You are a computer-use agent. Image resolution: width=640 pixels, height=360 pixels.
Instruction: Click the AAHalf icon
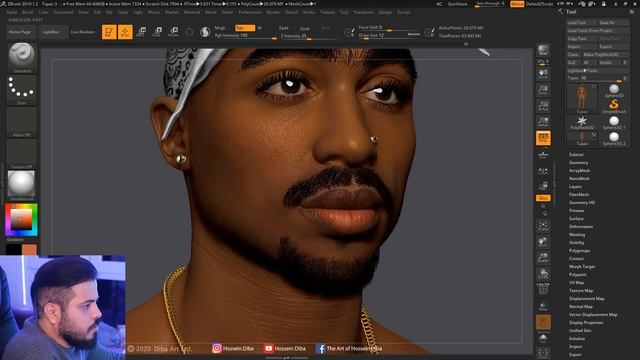coord(543,122)
